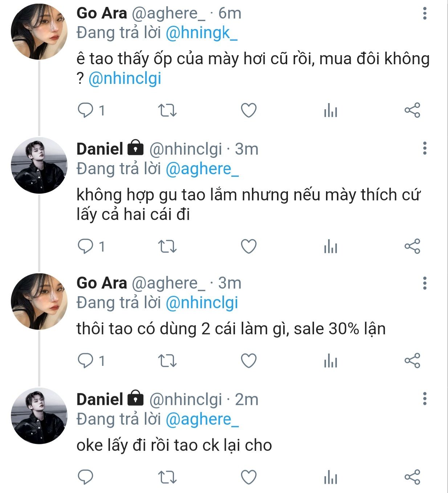
Task: Open Go Ara's avatar on first tweet
Action: [x=39, y=32]
